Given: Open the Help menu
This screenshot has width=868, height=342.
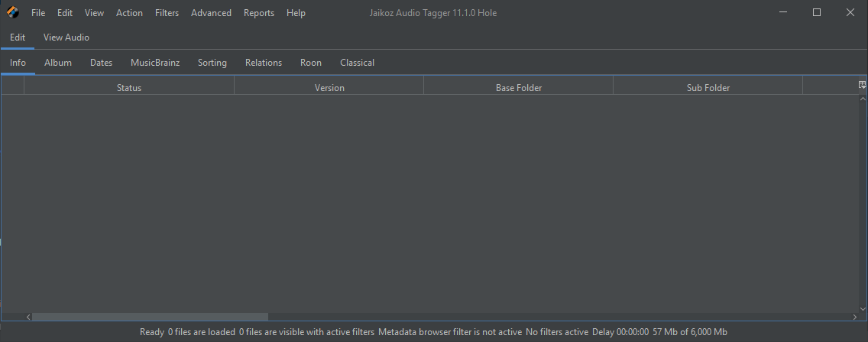Looking at the screenshot, I should coord(296,13).
